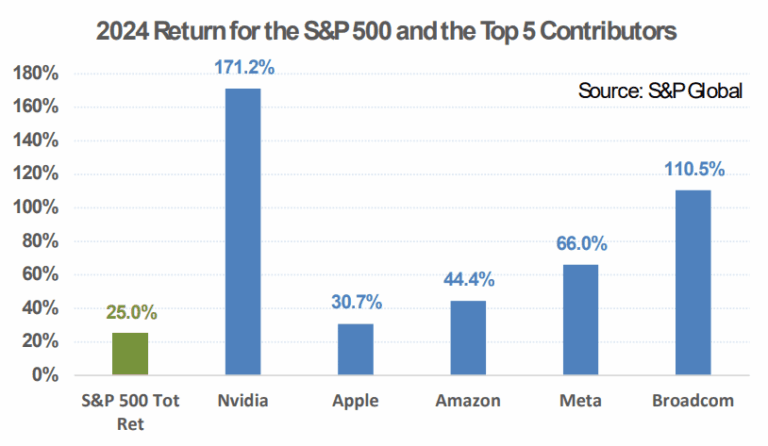Select the Apple bar
Image resolution: width=768 pixels, height=446 pixels.
[x=354, y=349]
